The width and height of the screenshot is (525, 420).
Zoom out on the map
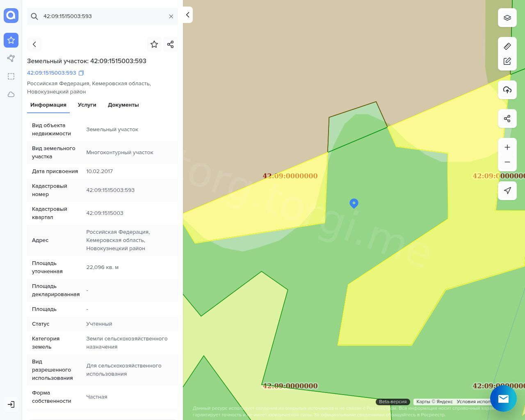tap(507, 162)
